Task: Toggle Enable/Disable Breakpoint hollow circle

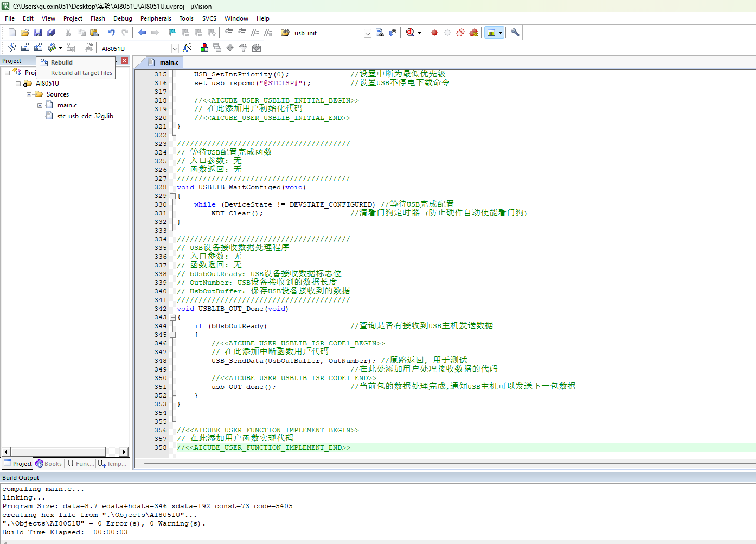Action: (447, 33)
